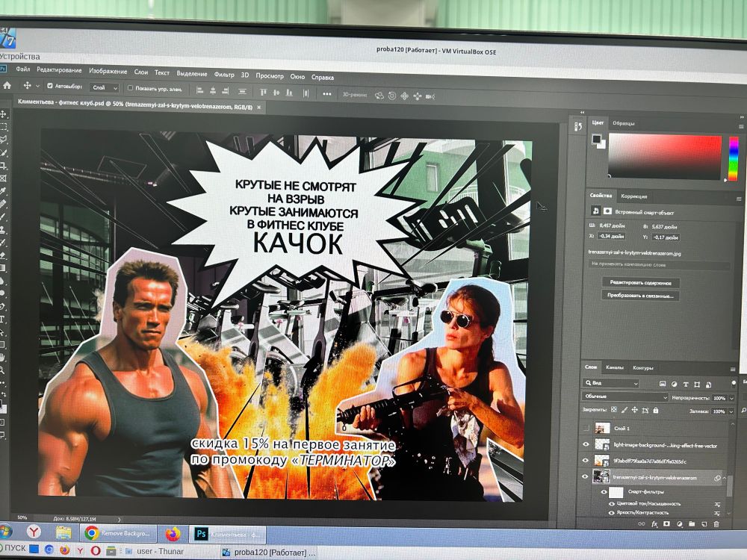Screen dimensions: 747x560
Task: Open the Вид layer filter dropdown
Action: (611, 383)
